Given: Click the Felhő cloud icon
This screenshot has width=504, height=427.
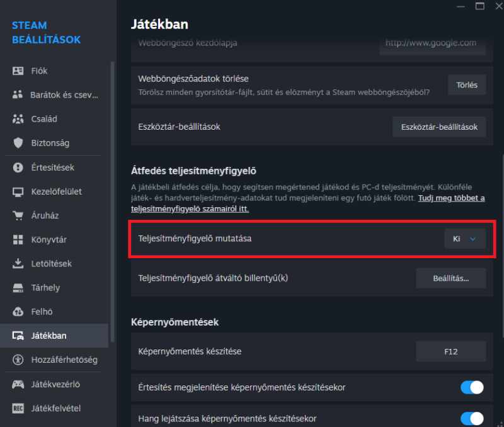Looking at the screenshot, I should tap(18, 312).
